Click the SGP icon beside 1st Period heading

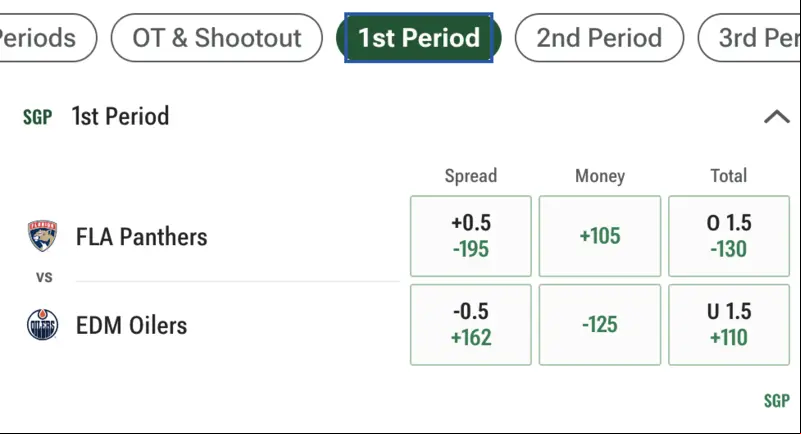coord(37,117)
